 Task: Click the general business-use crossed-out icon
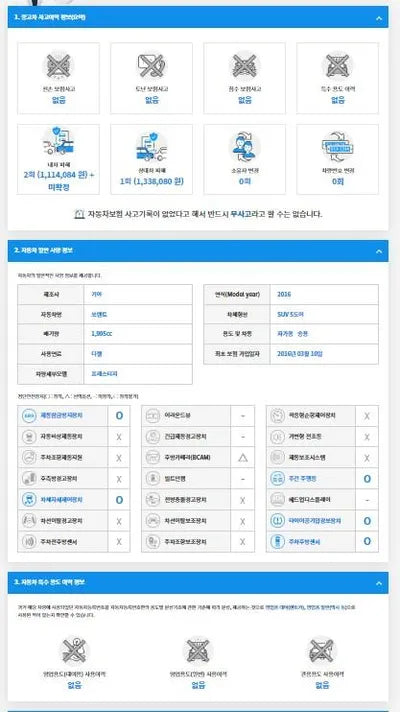point(198,651)
